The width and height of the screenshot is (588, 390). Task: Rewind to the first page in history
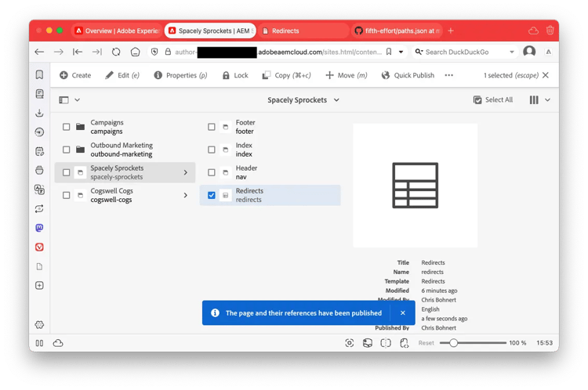point(78,52)
